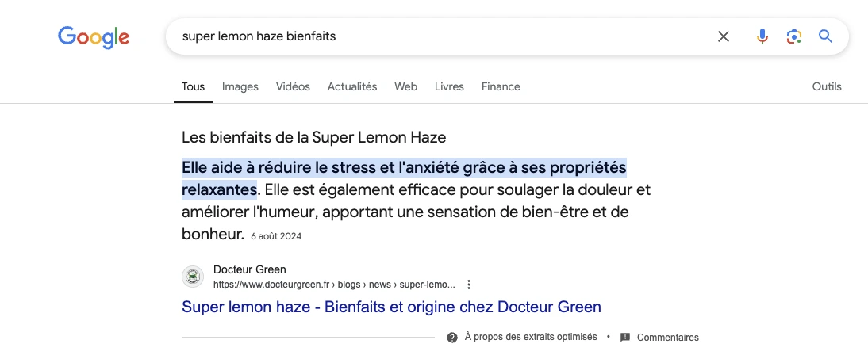The width and height of the screenshot is (868, 359).
Task: Click the Commentaires feedback flag icon
Action: (x=625, y=338)
